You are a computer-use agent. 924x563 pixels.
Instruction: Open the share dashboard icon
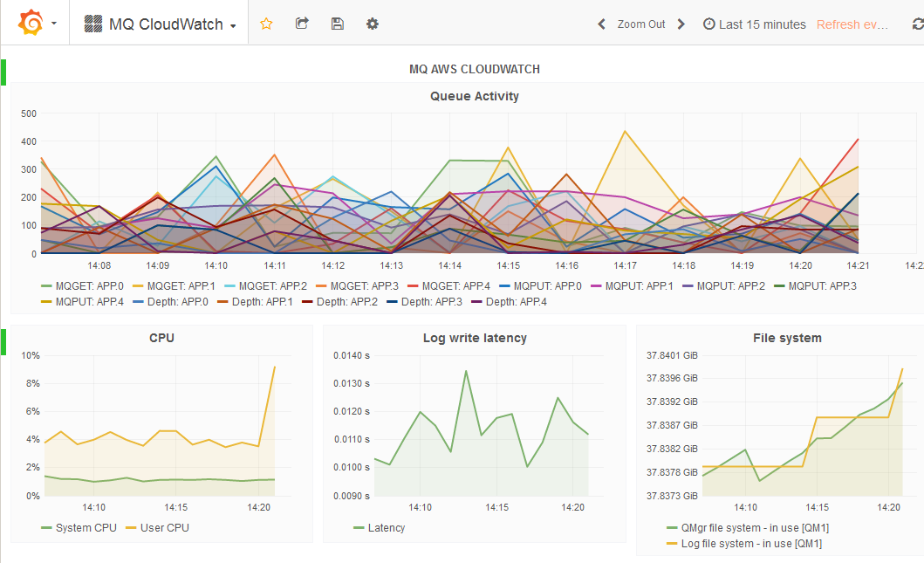point(302,24)
